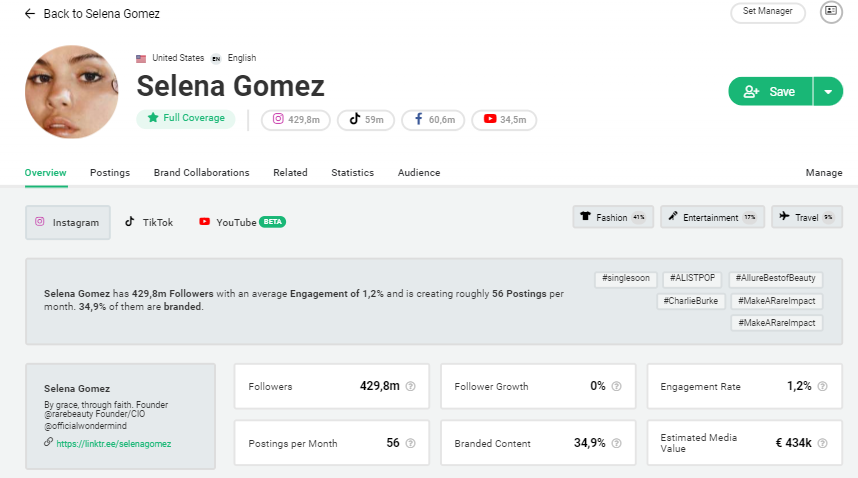The image size is (858, 478).
Task: Select the YouTube BETA platform tab
Action: [x=242, y=222]
